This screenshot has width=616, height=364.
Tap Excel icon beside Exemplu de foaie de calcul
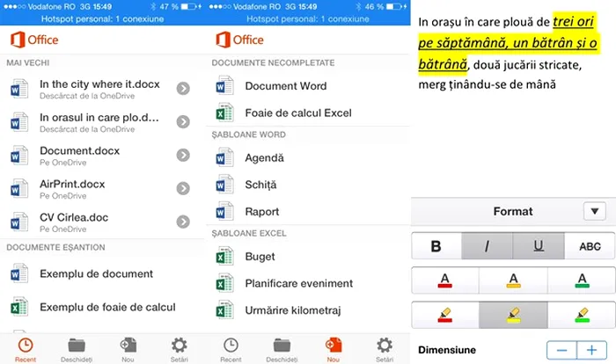(x=18, y=307)
